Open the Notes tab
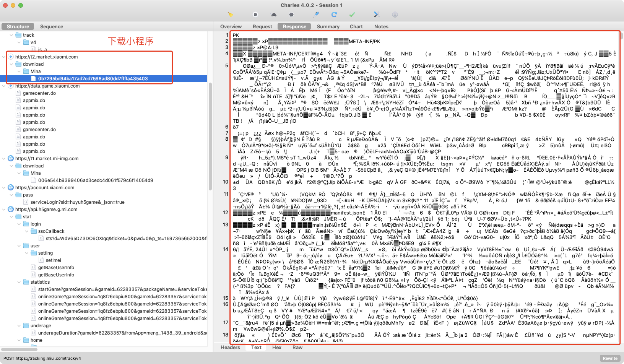Screen dimensions: 624x364 [381, 27]
